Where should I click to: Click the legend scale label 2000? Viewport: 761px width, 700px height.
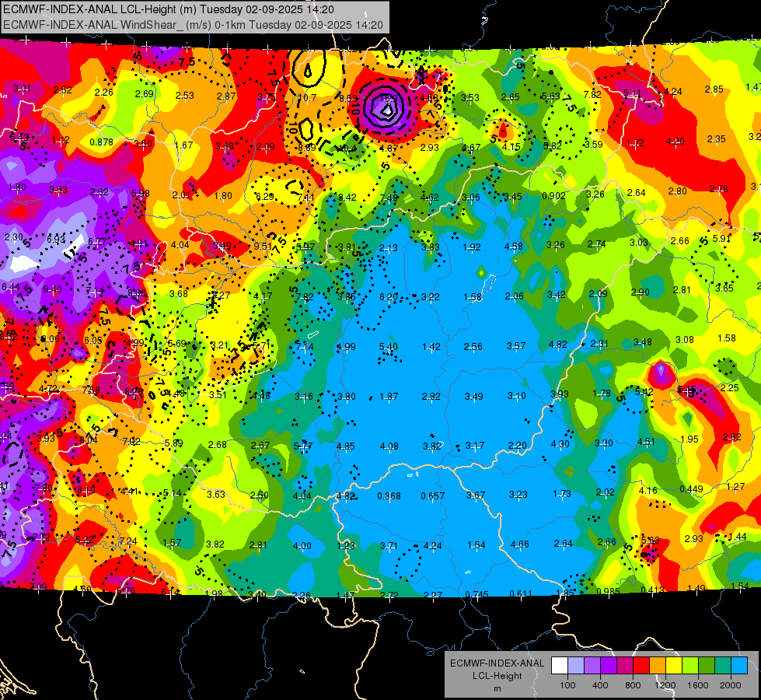click(x=731, y=685)
